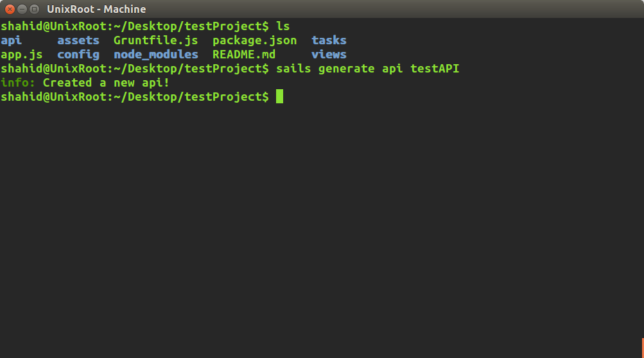Click the api directory in the ls listing

point(11,40)
